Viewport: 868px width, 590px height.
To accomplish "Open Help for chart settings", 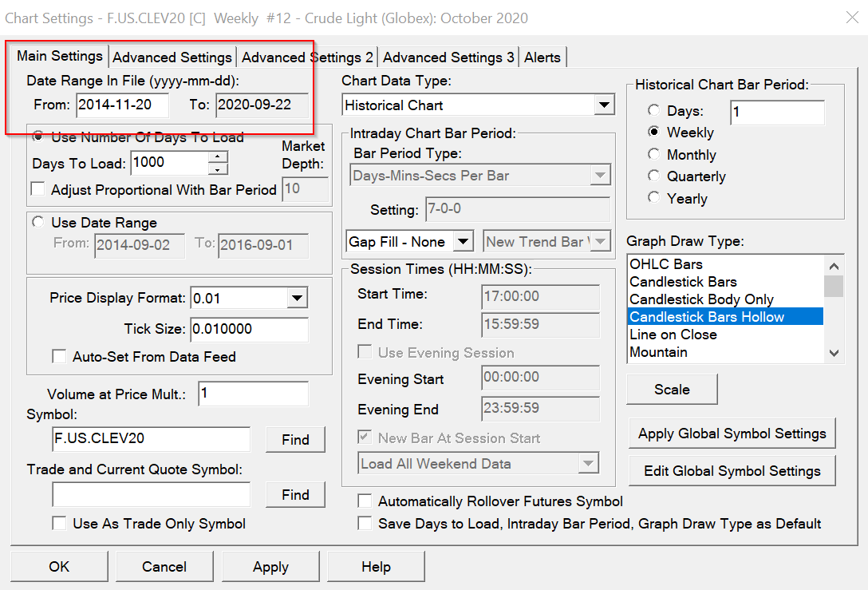I will click(x=376, y=566).
